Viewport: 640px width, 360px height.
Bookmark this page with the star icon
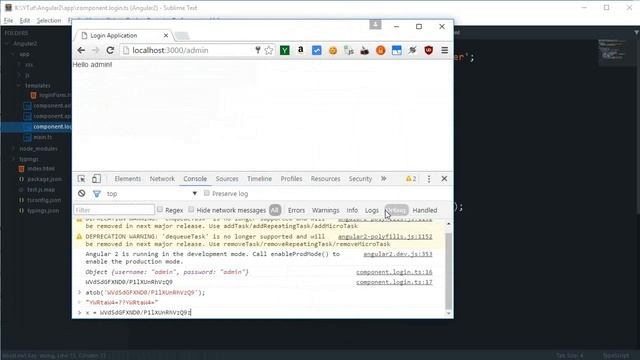[269, 50]
